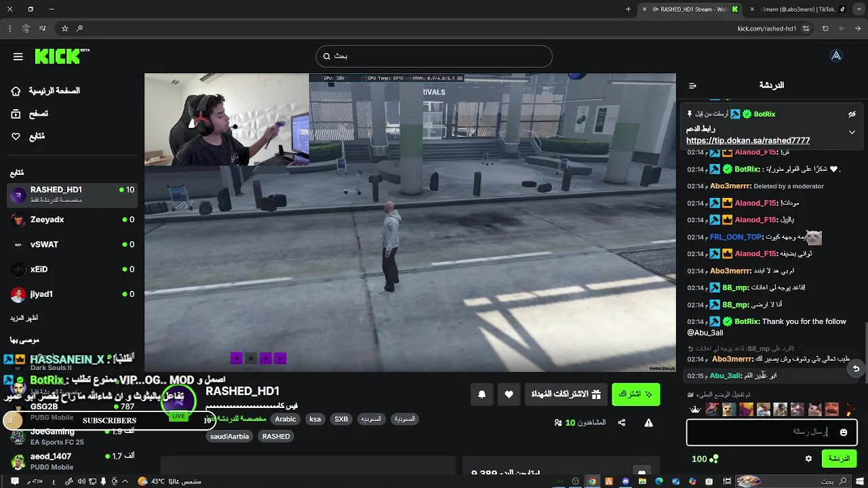Expand the pinned message chevron
Screen dimensions: 868x488
coord(852,132)
